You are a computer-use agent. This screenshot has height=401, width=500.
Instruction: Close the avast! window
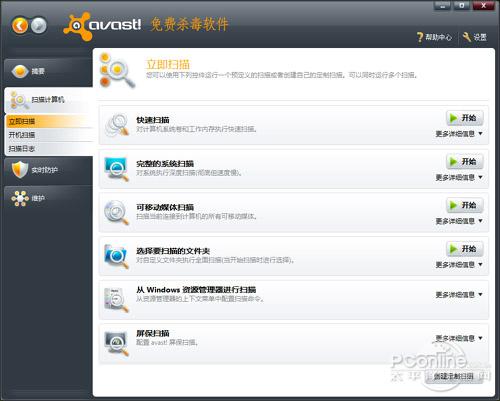[483, 6]
